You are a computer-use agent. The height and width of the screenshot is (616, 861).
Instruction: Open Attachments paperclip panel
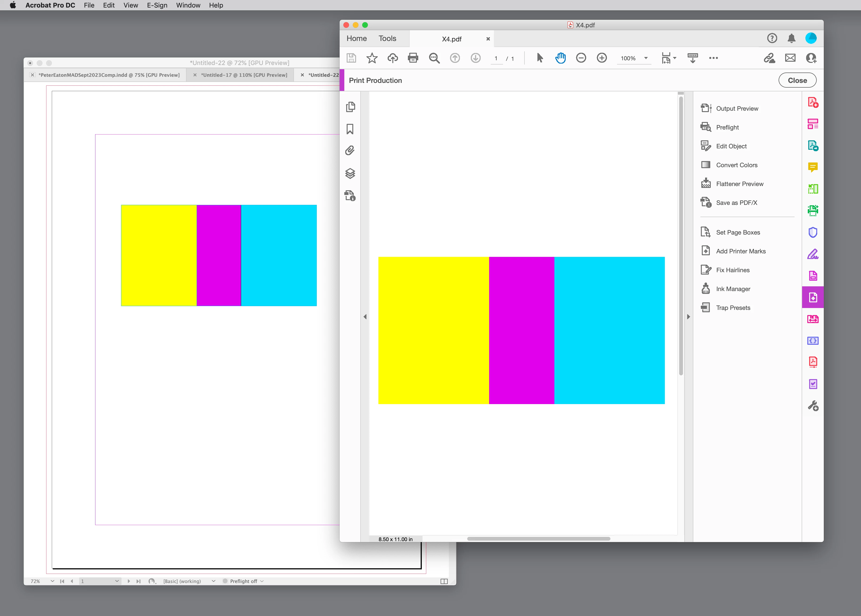point(350,151)
